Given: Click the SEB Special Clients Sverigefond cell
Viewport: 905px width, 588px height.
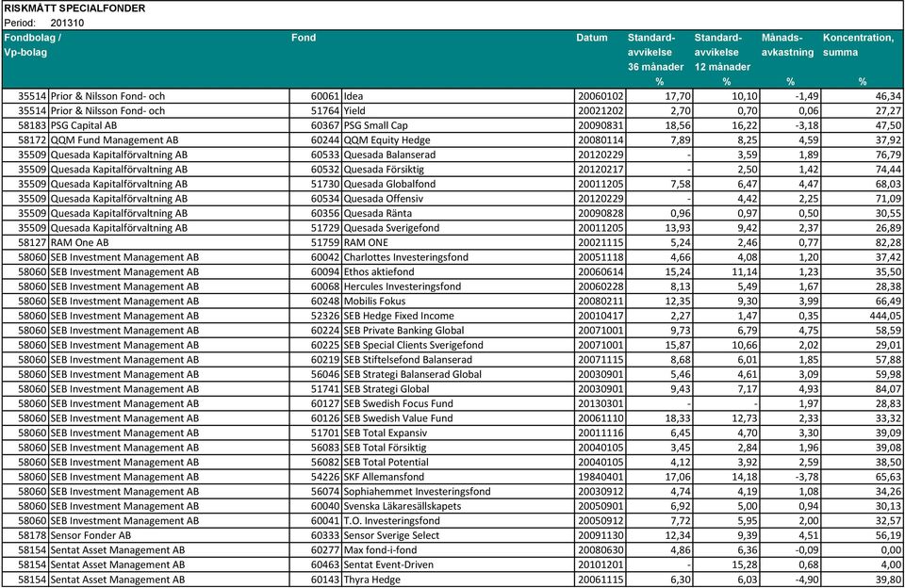Looking at the screenshot, I should click(x=459, y=345).
